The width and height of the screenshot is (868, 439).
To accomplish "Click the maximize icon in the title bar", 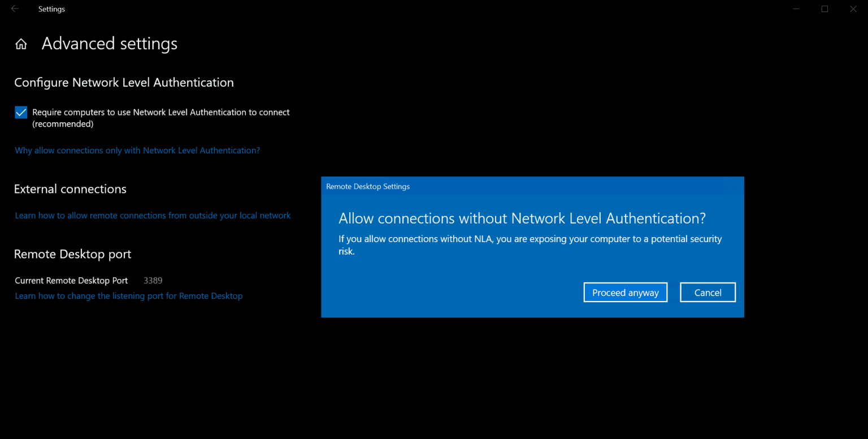I will coord(824,8).
